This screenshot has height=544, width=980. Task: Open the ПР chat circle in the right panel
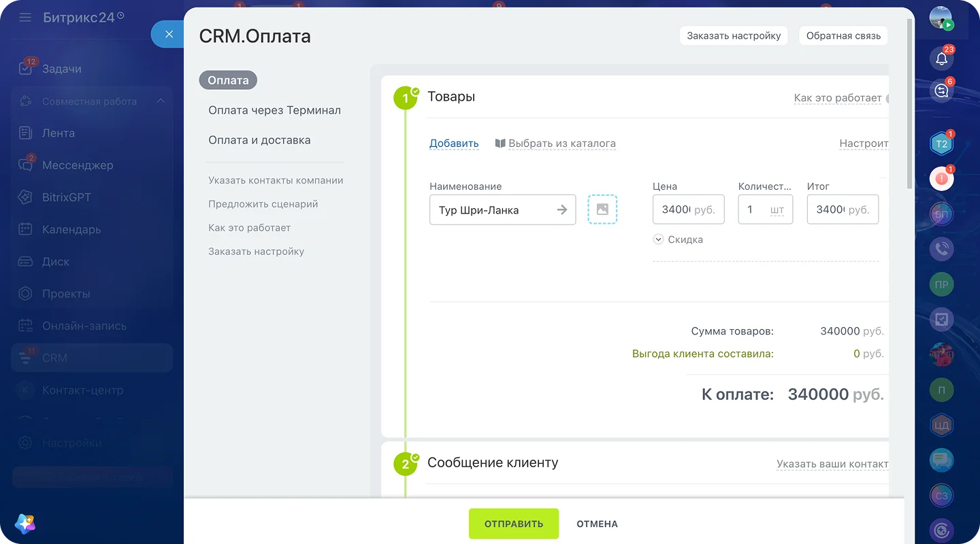(x=942, y=284)
